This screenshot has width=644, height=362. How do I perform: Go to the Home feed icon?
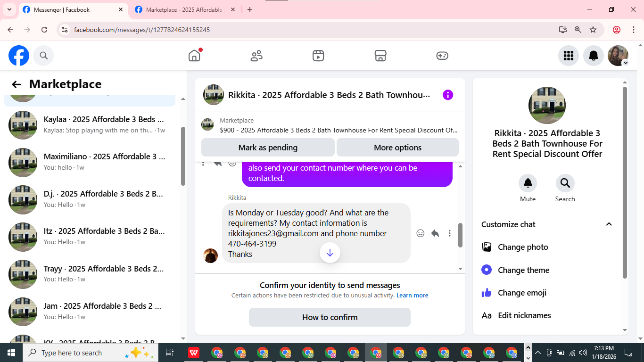(x=194, y=56)
